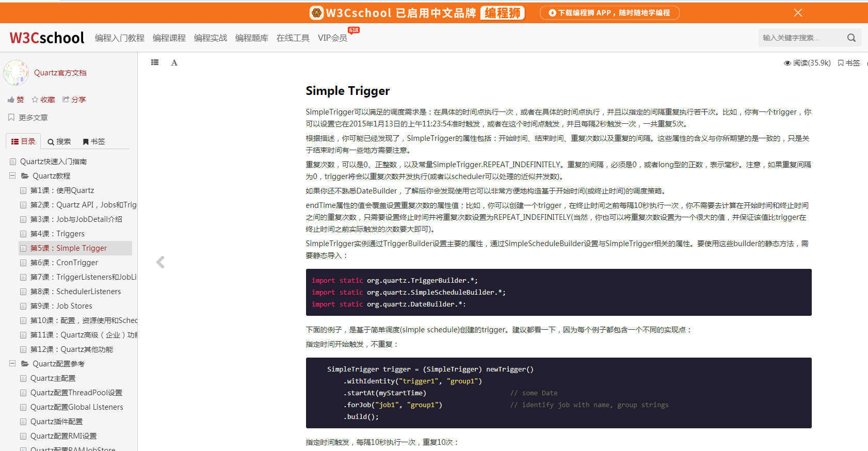Open 编程课程 menu
The height and width of the screenshot is (451, 868).
click(x=169, y=38)
